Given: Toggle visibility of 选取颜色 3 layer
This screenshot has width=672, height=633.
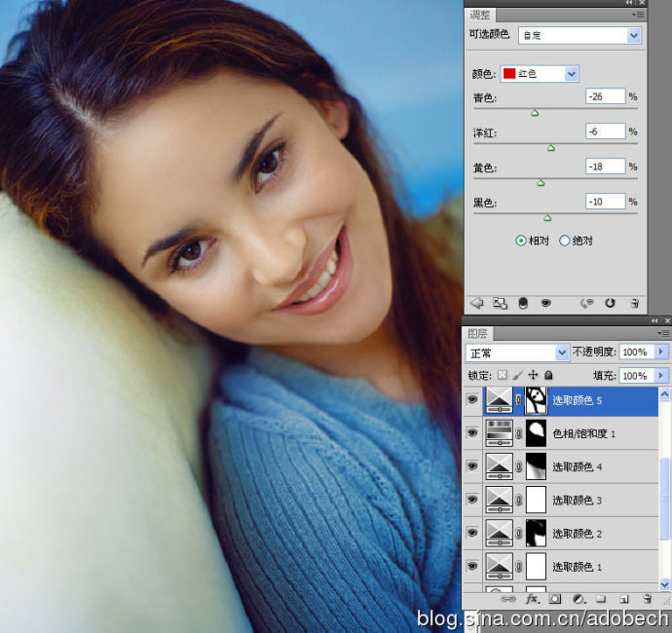Looking at the screenshot, I should [472, 500].
